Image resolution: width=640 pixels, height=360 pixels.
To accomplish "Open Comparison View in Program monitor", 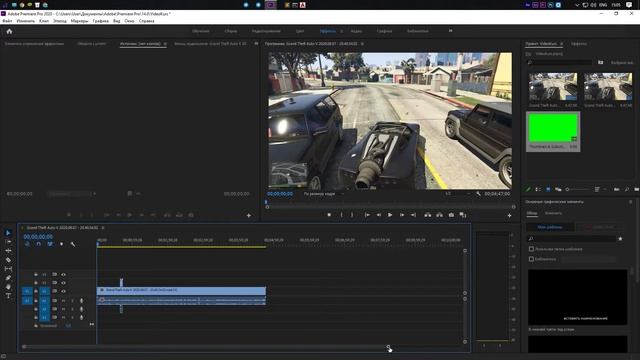I will 463,215.
